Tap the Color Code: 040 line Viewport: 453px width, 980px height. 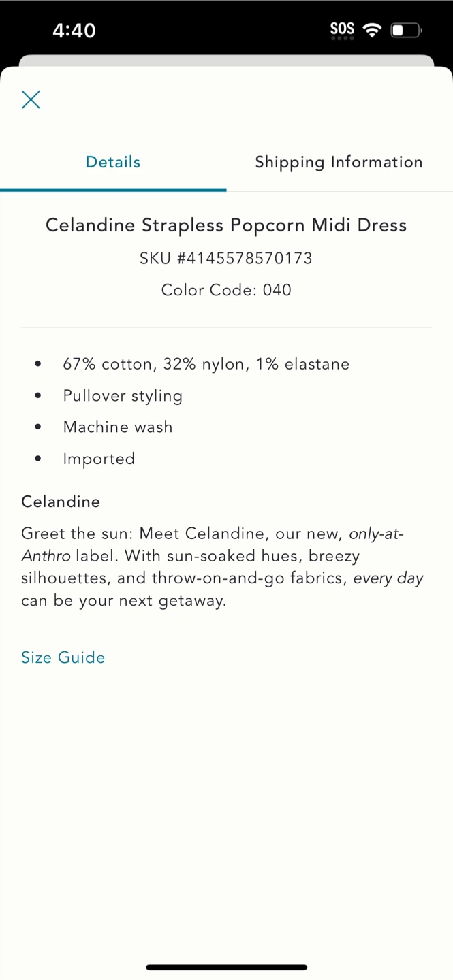(x=226, y=290)
